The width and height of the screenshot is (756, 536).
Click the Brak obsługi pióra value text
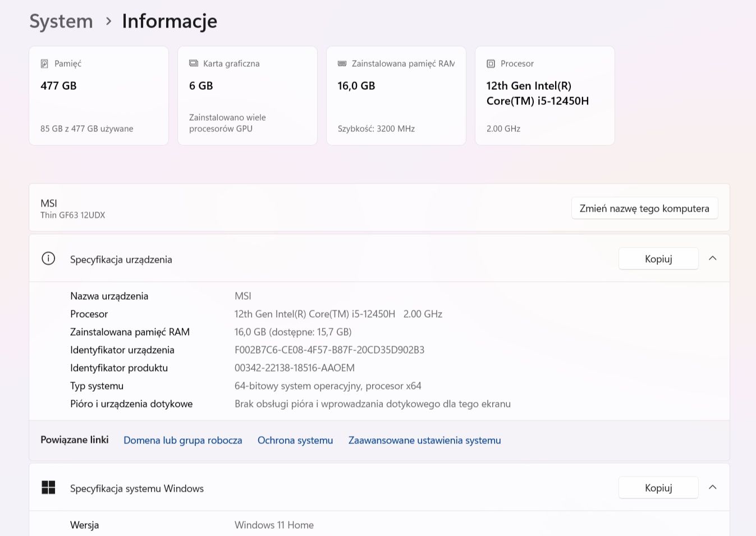click(373, 404)
